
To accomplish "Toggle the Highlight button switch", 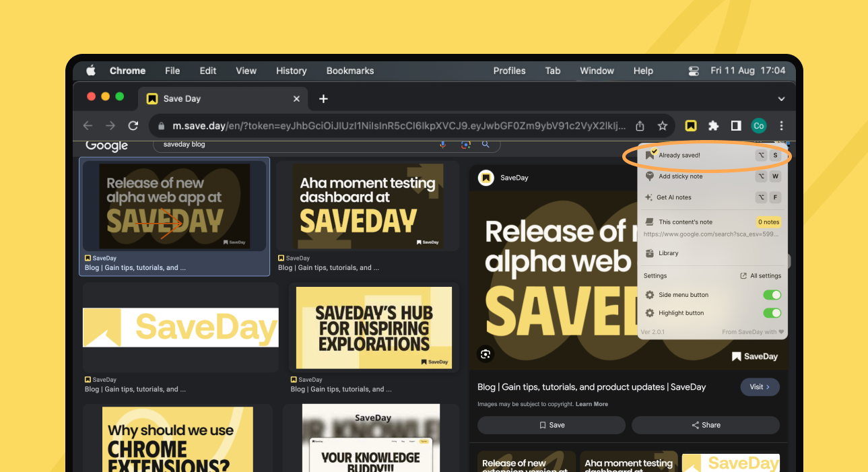I will pos(772,313).
